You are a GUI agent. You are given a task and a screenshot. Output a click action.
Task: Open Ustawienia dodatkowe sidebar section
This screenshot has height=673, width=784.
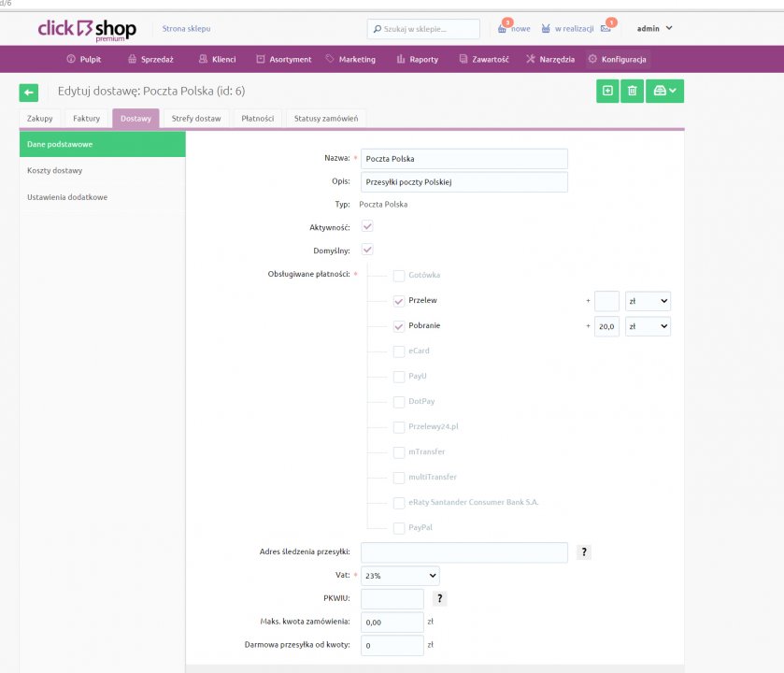tap(103, 197)
